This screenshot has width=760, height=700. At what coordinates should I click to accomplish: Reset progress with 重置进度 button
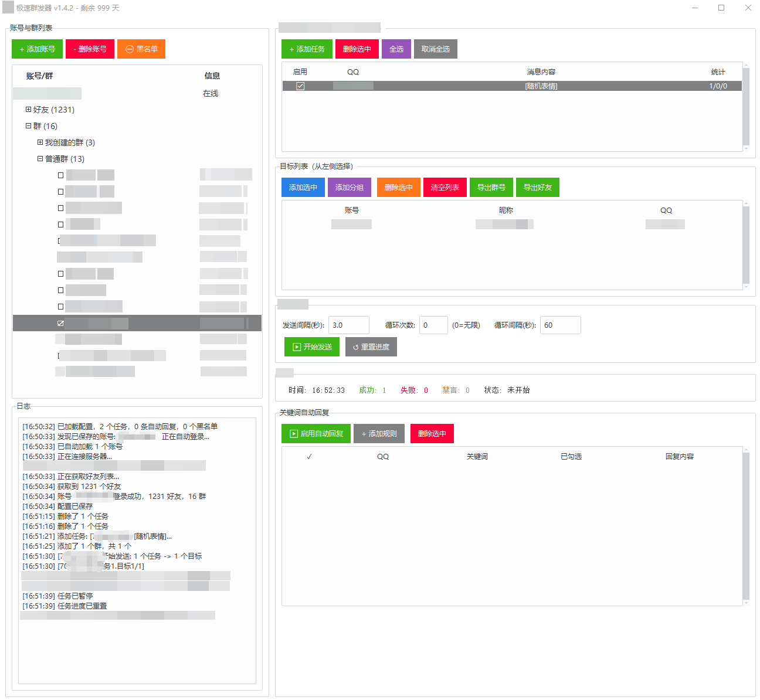click(x=371, y=347)
